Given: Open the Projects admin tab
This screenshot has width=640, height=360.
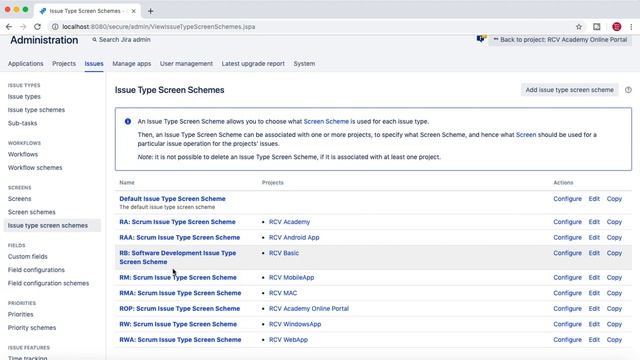Looking at the screenshot, I should (x=64, y=64).
